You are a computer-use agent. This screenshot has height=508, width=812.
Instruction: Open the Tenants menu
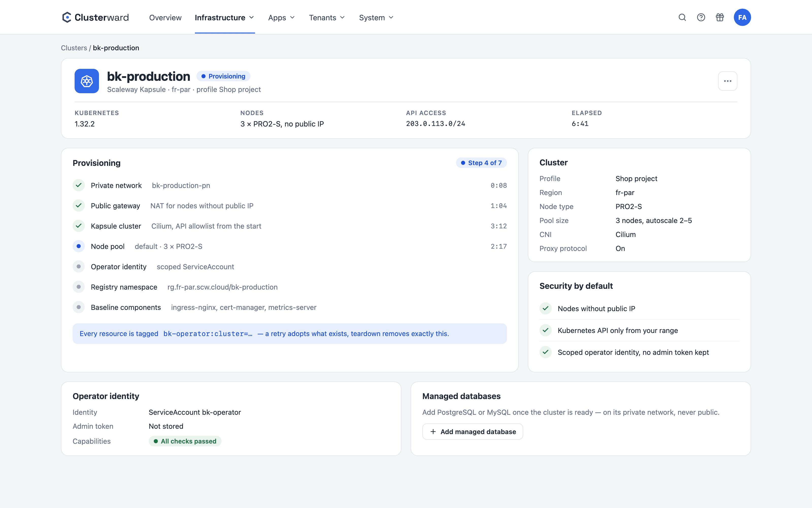coord(327,18)
